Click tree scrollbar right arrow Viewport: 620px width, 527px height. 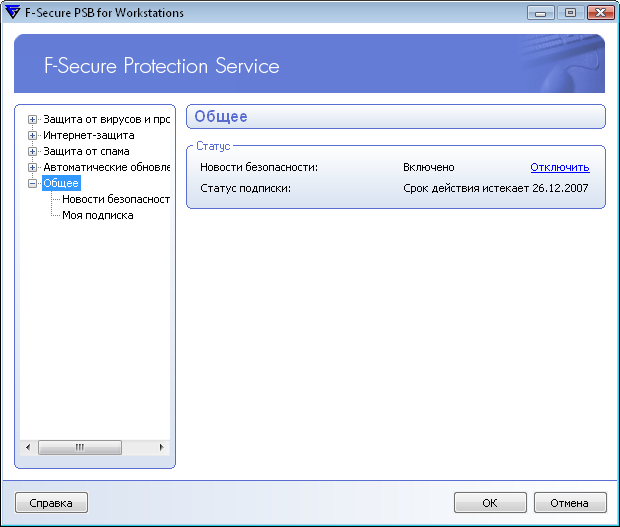point(161,448)
